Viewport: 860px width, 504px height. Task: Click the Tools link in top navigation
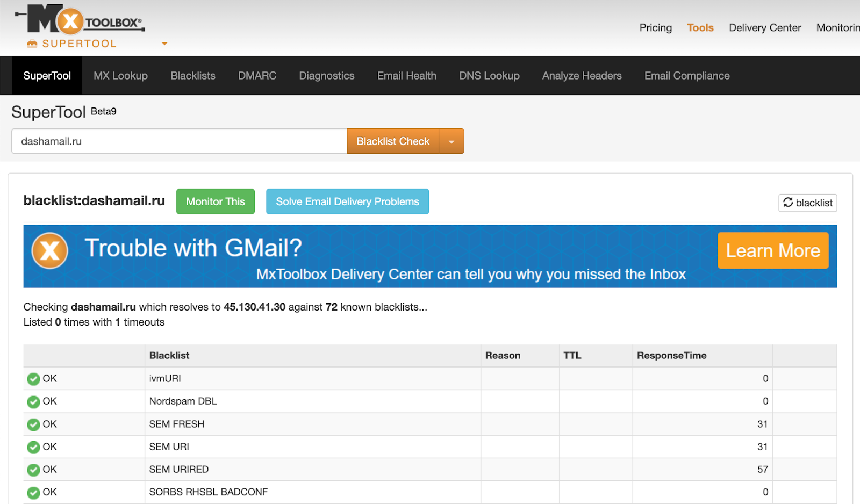click(700, 27)
